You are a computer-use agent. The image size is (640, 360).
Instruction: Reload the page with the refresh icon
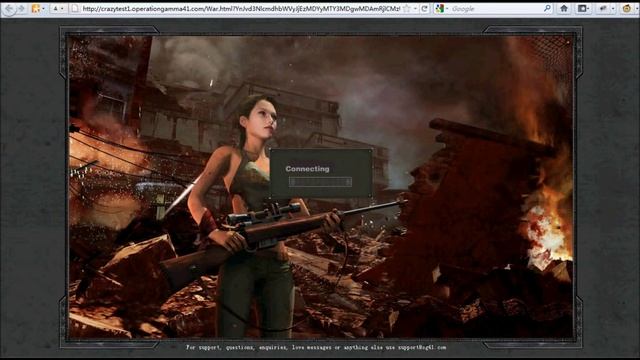(424, 9)
